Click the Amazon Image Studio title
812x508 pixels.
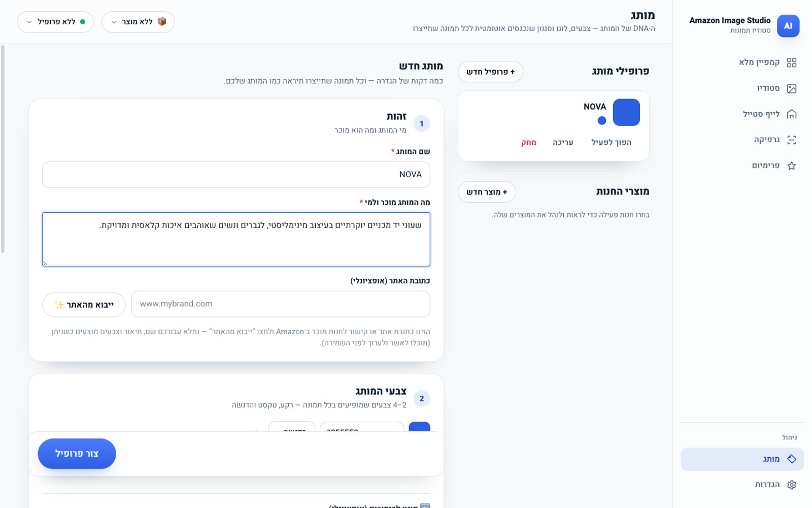[730, 20]
